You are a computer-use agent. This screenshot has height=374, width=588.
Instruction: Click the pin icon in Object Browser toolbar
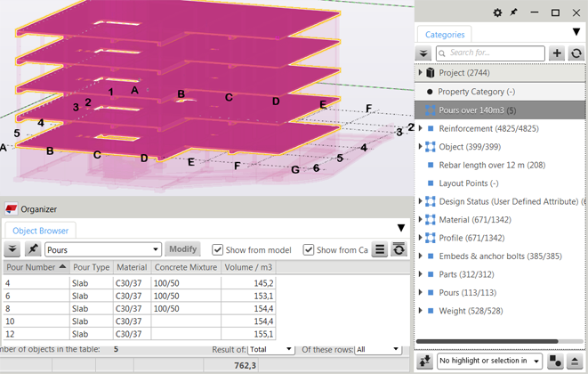coord(33,249)
